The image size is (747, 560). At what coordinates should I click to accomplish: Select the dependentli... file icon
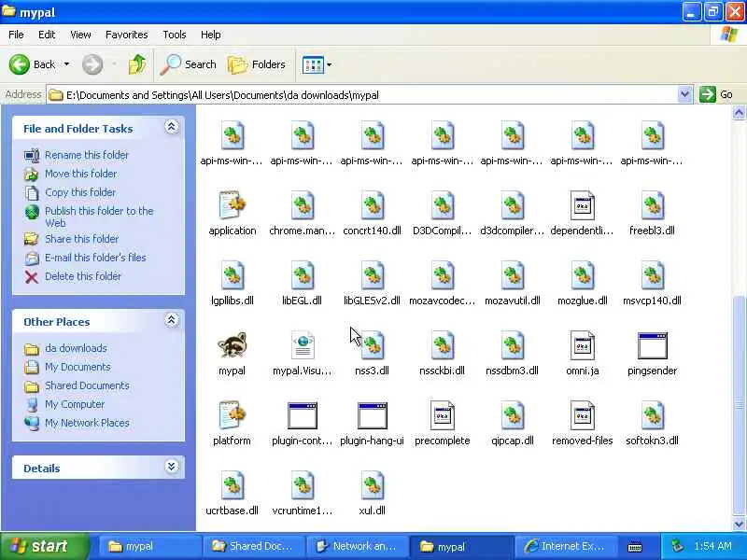(582, 205)
